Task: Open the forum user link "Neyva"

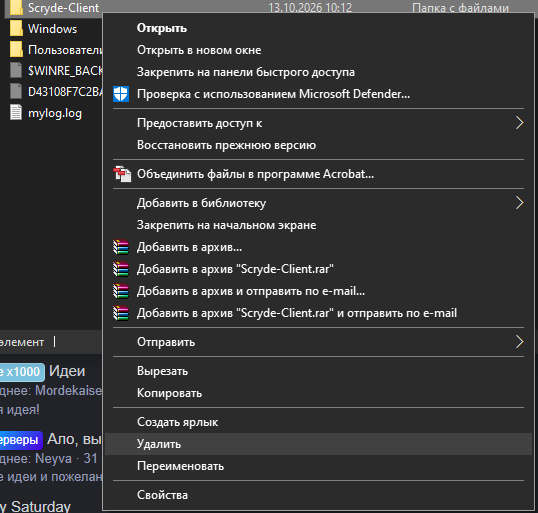Action: (54, 458)
